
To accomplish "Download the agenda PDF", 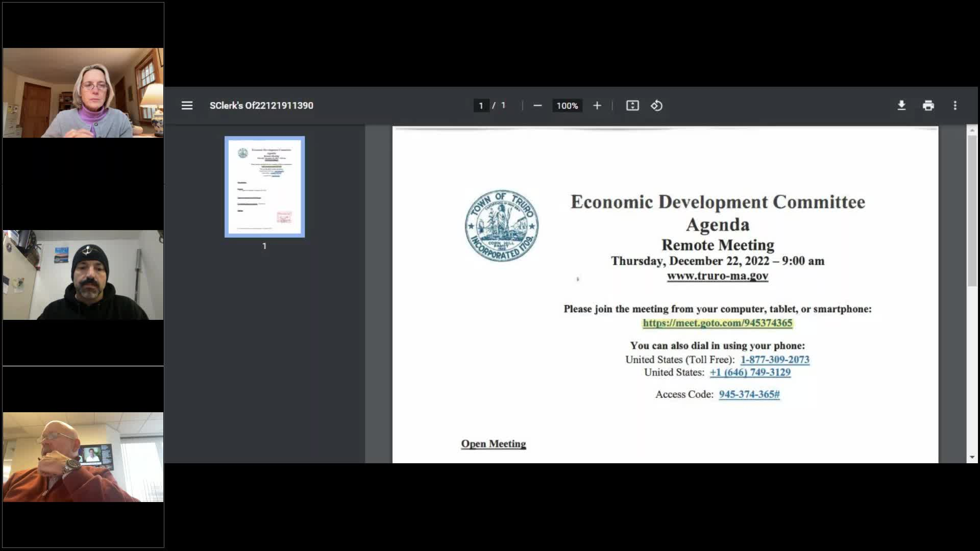I will point(901,106).
